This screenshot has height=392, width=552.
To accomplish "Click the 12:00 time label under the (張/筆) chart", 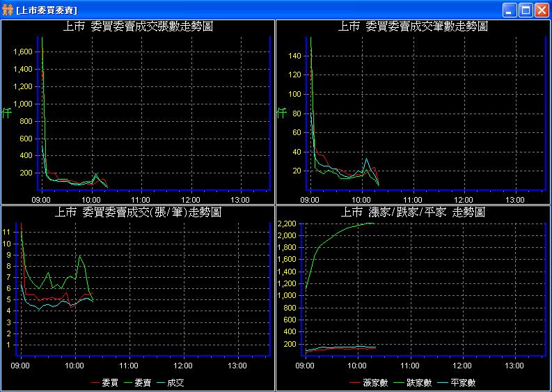I will click(183, 366).
